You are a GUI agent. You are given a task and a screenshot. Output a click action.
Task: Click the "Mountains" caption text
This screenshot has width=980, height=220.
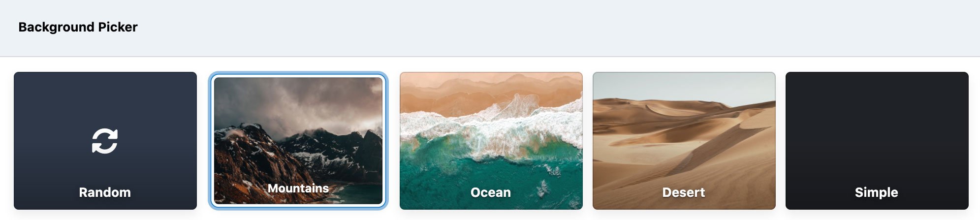coord(298,189)
